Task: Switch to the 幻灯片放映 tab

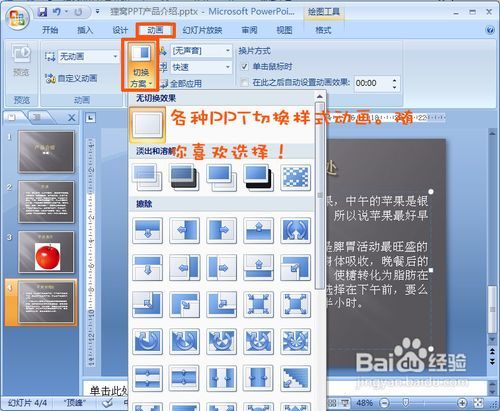Action: (x=202, y=30)
